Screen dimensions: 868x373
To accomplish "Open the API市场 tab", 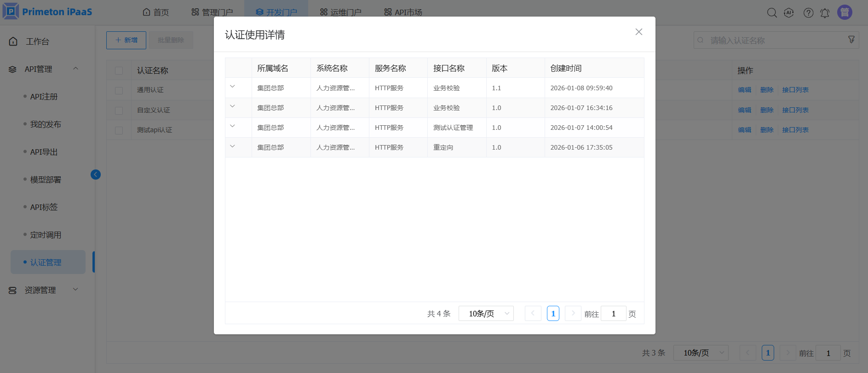I will click(403, 12).
